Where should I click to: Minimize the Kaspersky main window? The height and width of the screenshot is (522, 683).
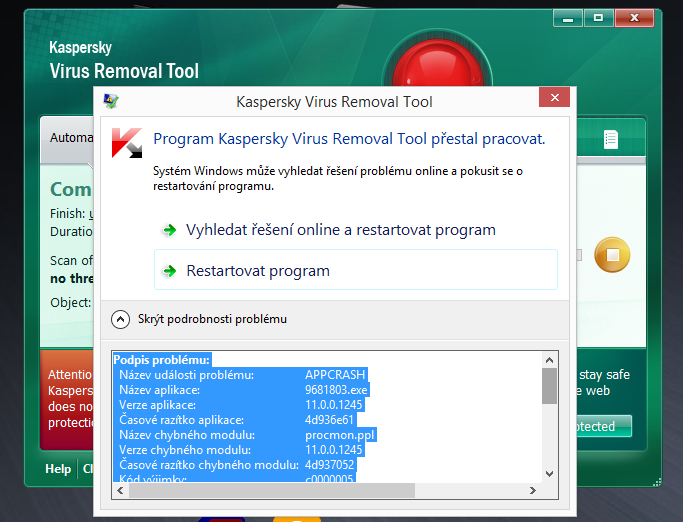(568, 18)
